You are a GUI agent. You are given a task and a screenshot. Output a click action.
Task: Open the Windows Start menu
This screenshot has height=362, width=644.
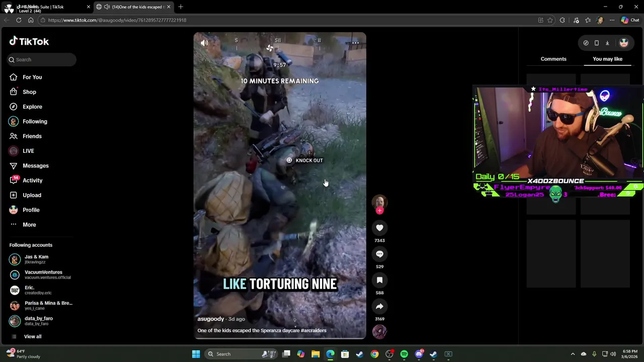[196, 354]
